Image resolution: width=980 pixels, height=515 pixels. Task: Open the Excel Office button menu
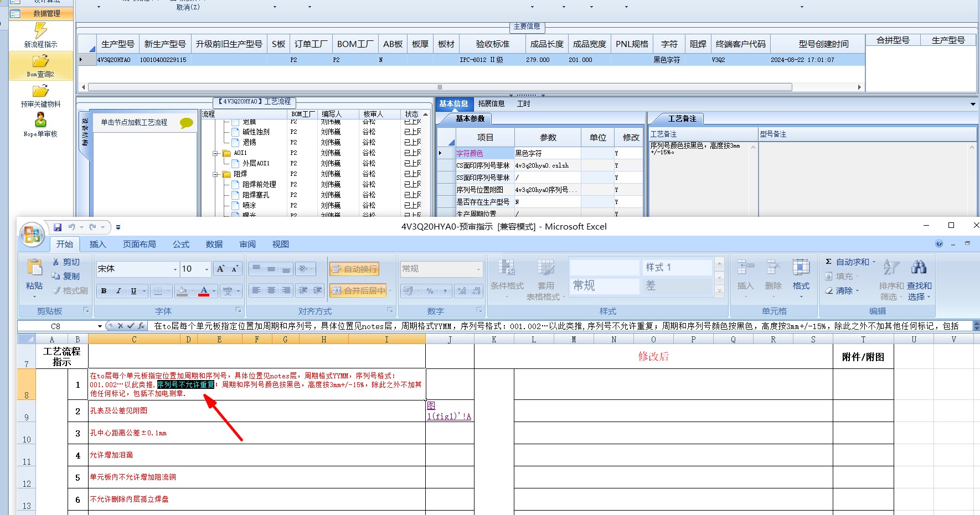point(32,235)
